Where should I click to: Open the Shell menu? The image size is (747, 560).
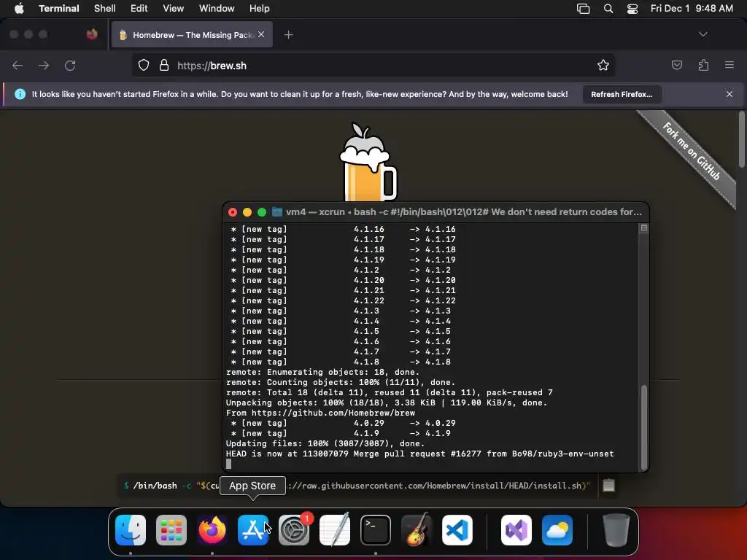105,9
